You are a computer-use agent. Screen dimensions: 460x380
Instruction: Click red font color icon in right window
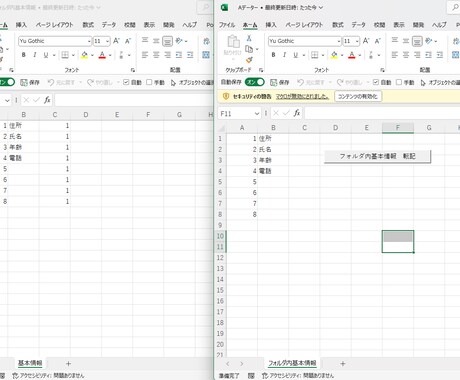point(352,55)
